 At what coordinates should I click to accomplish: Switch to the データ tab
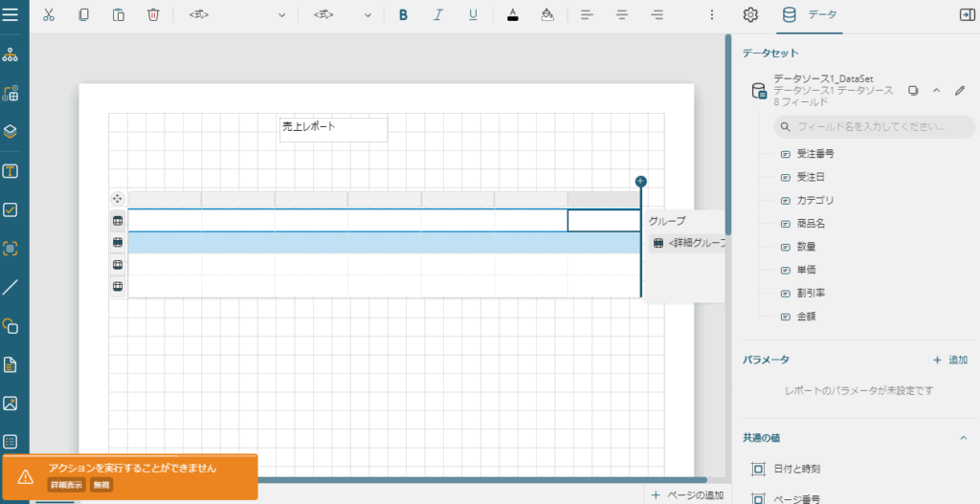click(810, 15)
